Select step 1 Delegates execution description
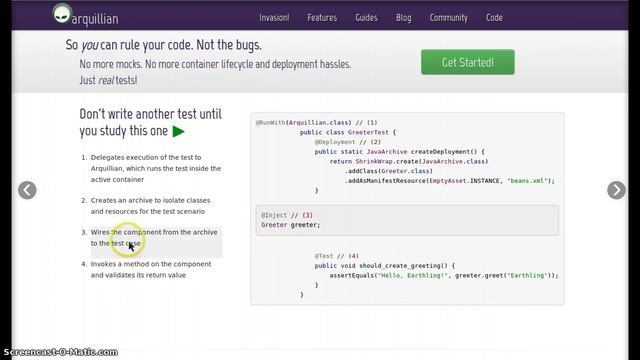This screenshot has width=640, height=360. point(156,168)
